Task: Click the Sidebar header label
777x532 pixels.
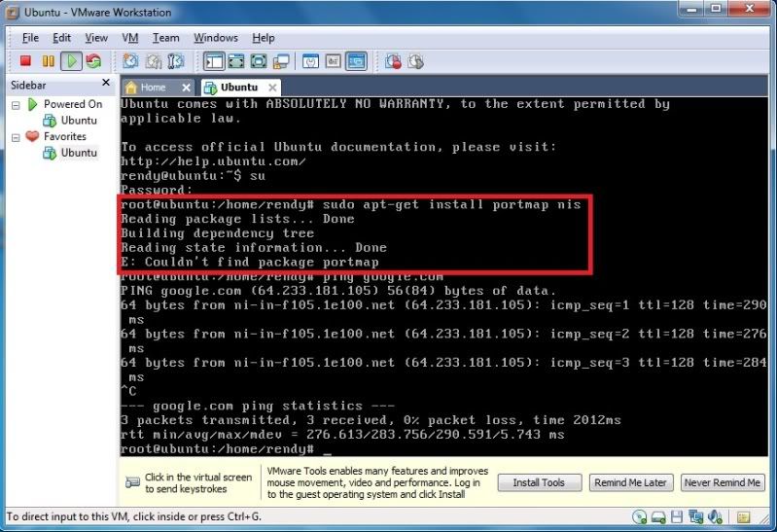Action: tap(28, 85)
